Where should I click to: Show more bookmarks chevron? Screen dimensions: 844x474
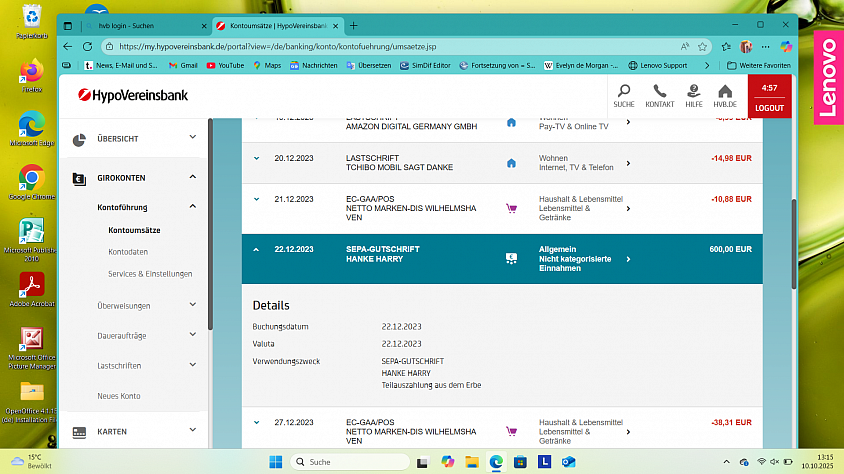coord(707,66)
